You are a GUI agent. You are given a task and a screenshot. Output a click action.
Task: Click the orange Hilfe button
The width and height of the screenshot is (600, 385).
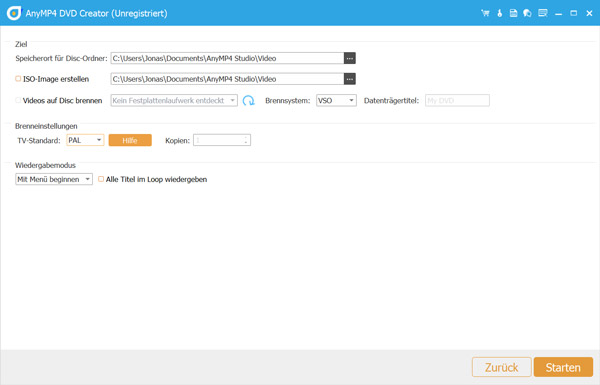coord(130,140)
